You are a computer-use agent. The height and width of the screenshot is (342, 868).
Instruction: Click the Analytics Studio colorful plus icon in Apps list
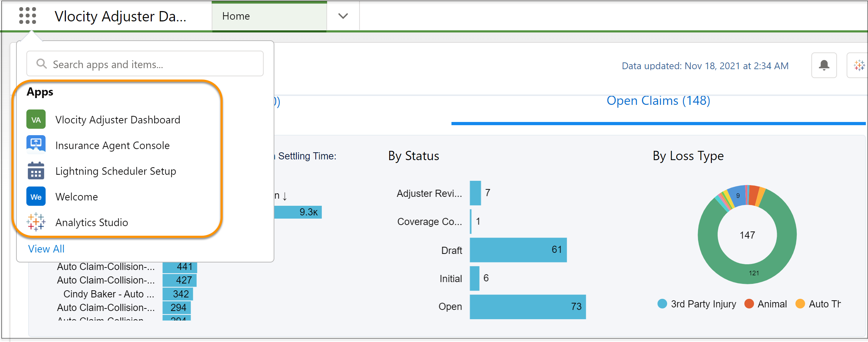[36, 222]
